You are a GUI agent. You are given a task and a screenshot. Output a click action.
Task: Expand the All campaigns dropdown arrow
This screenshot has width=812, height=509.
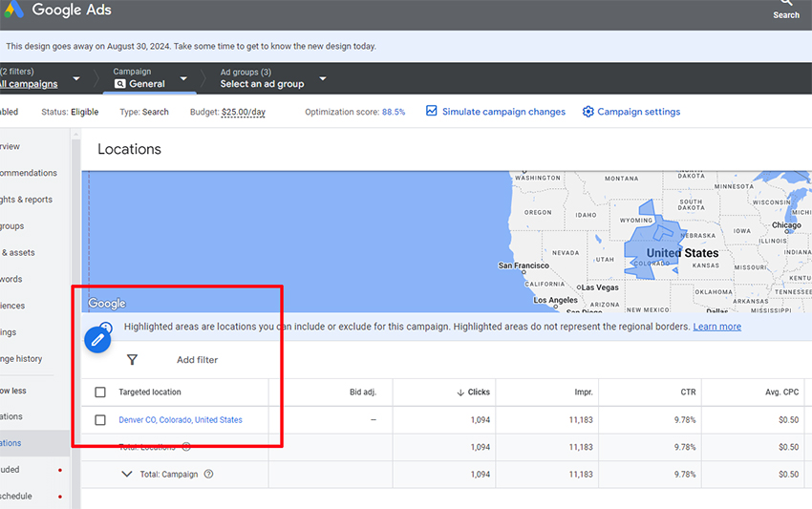76,78
